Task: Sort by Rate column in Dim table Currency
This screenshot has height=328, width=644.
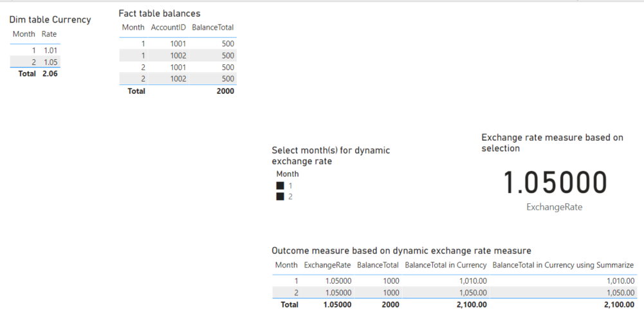Action: tap(49, 34)
